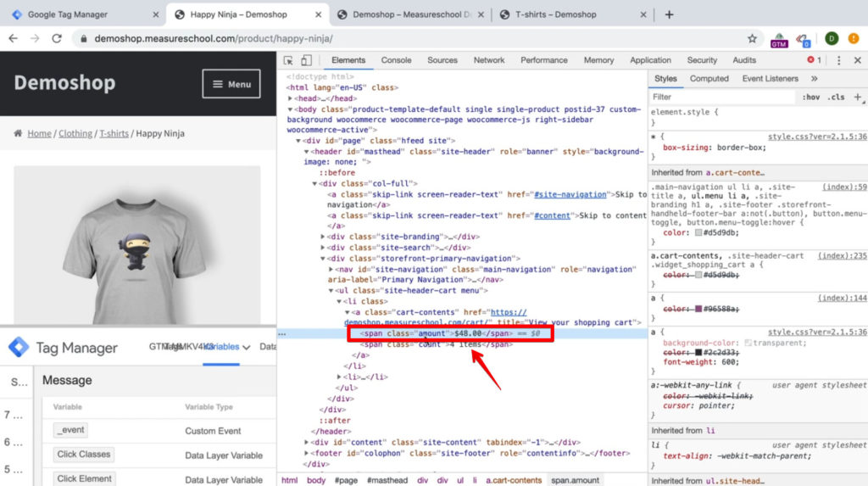The image size is (868, 486).
Task: Click the browser address bar URL
Action: click(x=214, y=38)
